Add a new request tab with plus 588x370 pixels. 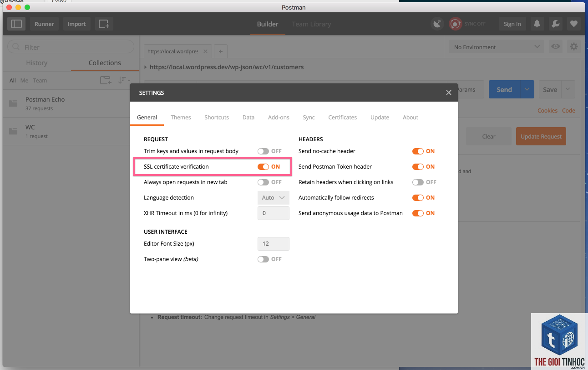point(221,51)
